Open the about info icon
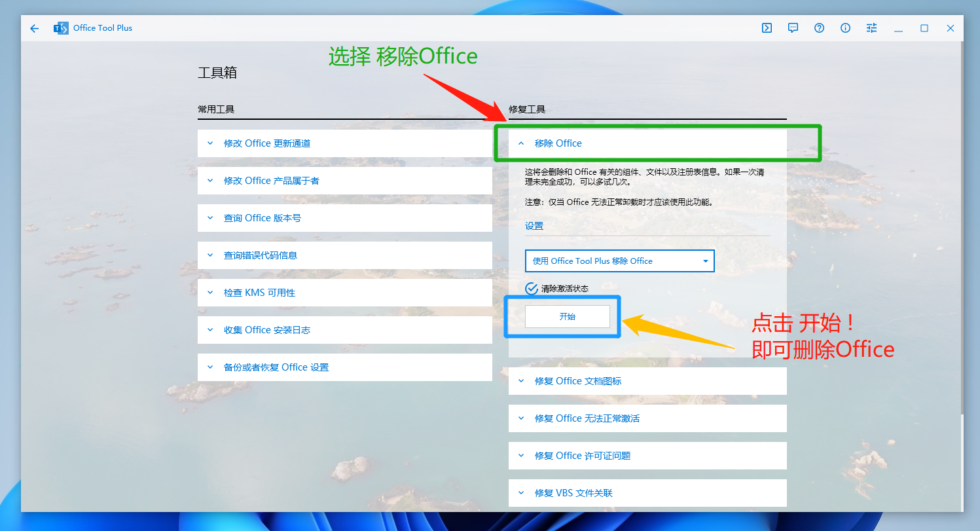The height and width of the screenshot is (531, 980). point(845,28)
